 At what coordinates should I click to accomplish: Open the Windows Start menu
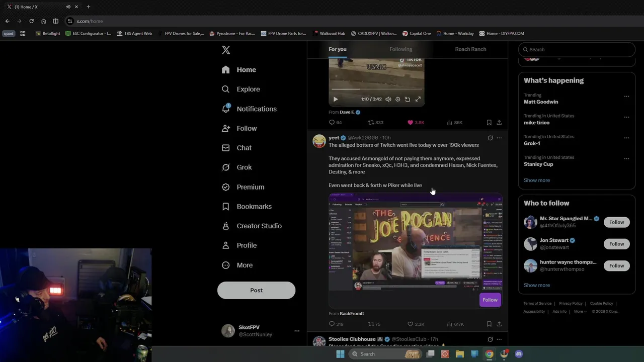coord(340,354)
